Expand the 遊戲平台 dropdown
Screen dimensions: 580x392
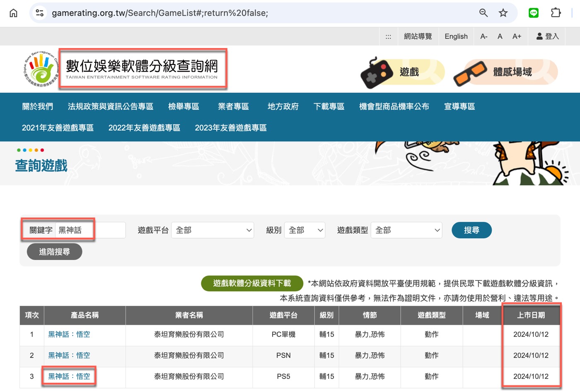(x=213, y=230)
